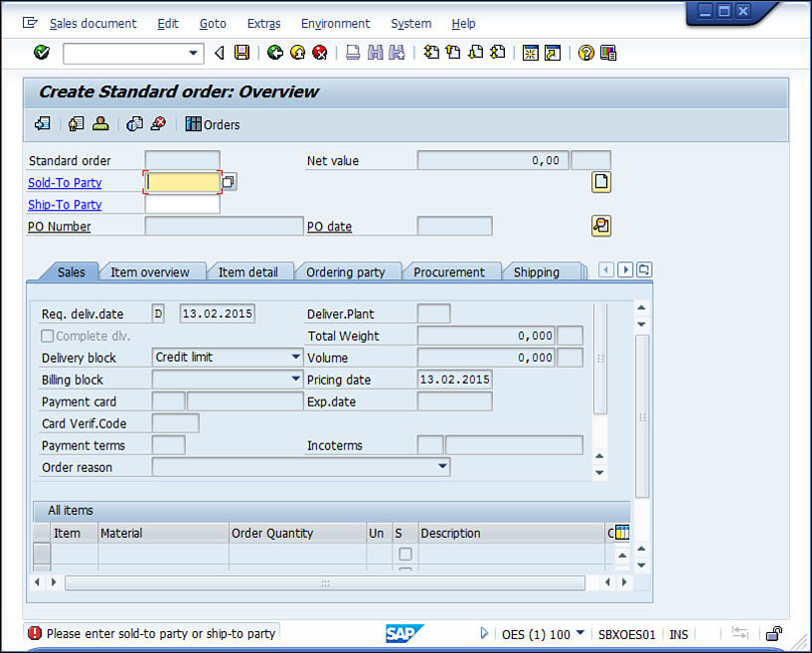
Task: Click the Deliver.Plant input field
Action: click(x=433, y=314)
